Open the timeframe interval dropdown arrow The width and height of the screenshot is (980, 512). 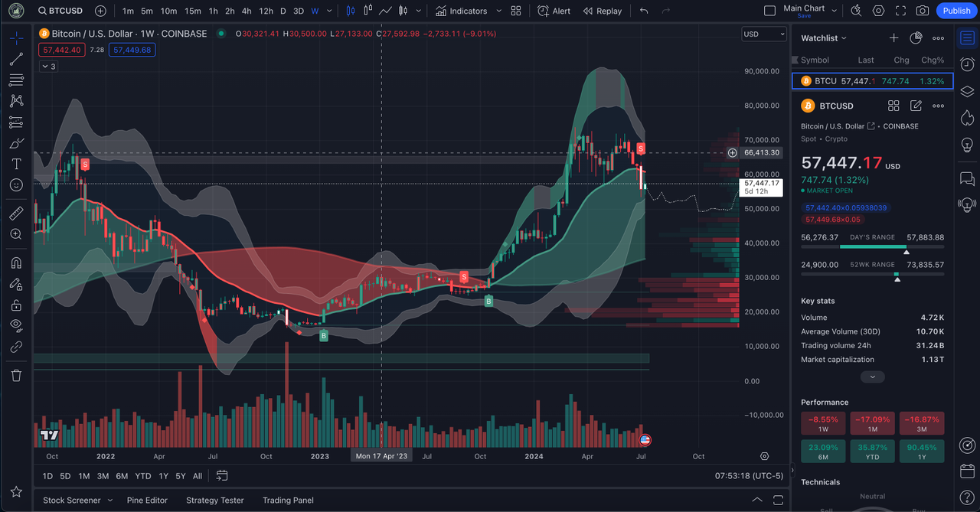click(330, 11)
